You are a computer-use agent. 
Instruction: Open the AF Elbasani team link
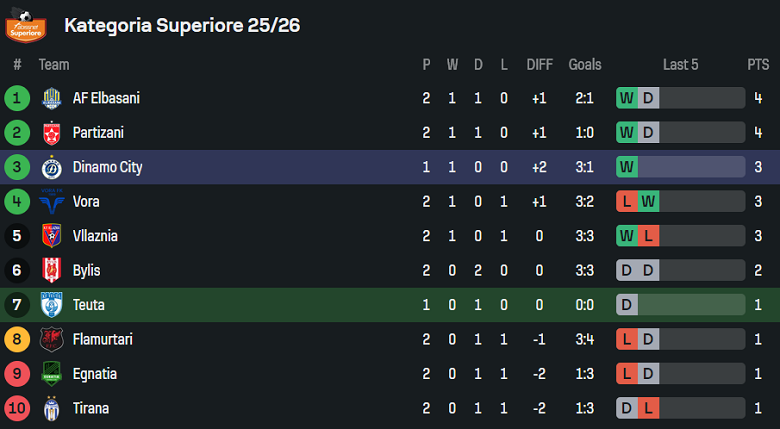pyautogui.click(x=106, y=98)
